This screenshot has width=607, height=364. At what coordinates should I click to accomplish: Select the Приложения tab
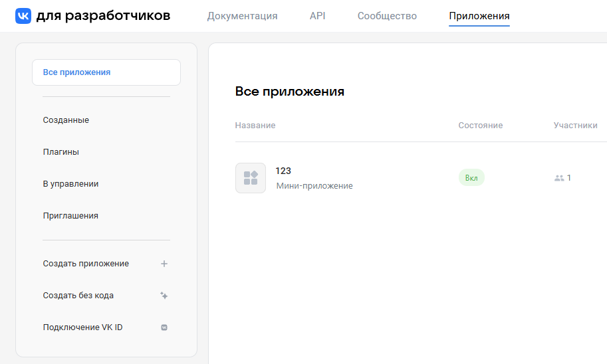point(479,16)
